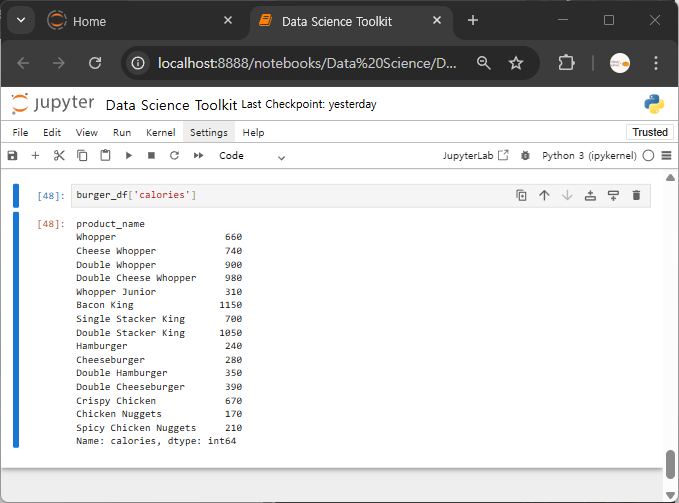Screen dimensions: 679x503
Task: Restart kernel and run all cells
Action: [x=198, y=155]
